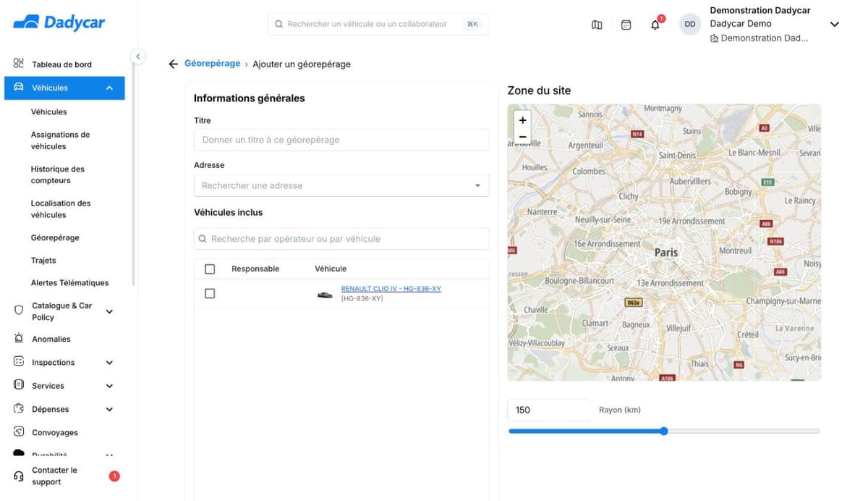Open the calendar icon in top bar

pyautogui.click(x=626, y=25)
